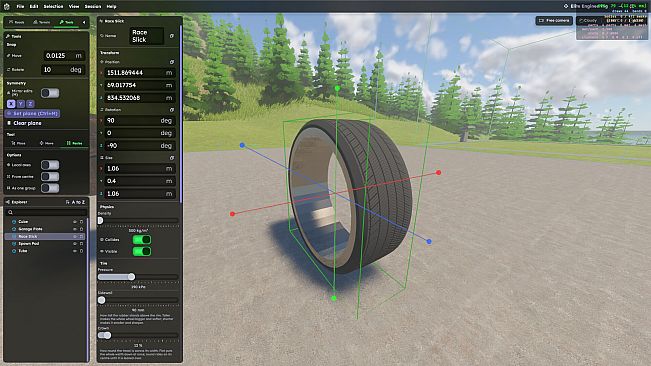Toggle visibility eye for Spawn Pad
The image size is (651, 366).
75,244
